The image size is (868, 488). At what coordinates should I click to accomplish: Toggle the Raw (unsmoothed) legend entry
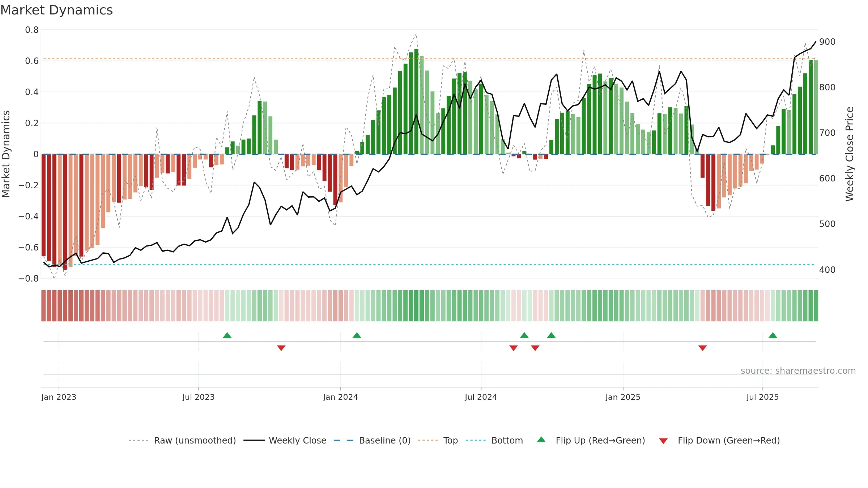pos(182,440)
